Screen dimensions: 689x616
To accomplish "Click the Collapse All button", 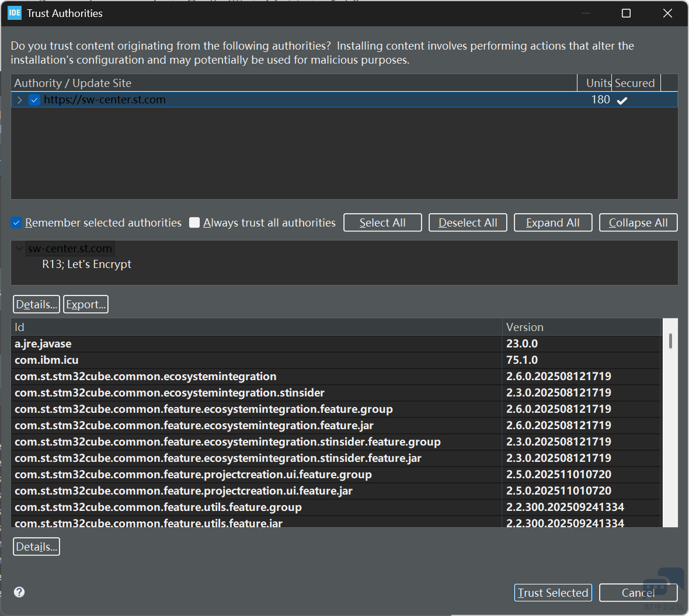I will pyautogui.click(x=638, y=222).
